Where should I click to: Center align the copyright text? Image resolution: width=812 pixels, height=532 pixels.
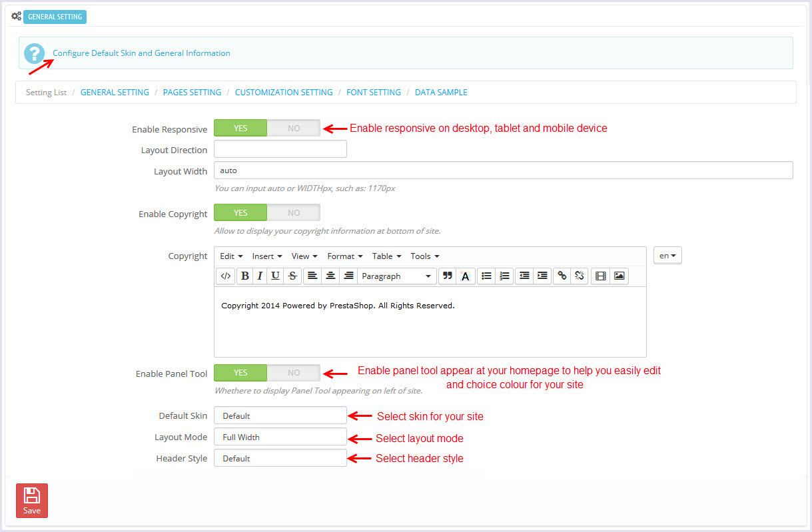(x=330, y=276)
